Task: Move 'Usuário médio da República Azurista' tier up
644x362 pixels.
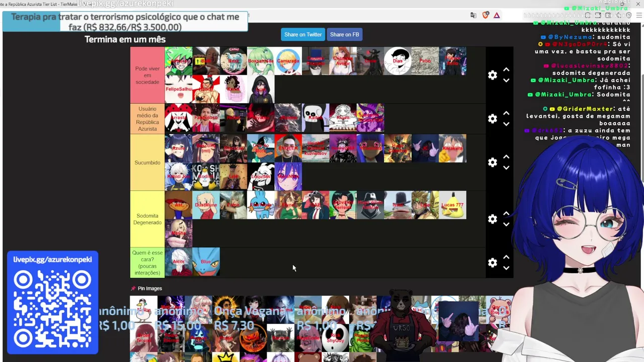Action: (x=506, y=113)
